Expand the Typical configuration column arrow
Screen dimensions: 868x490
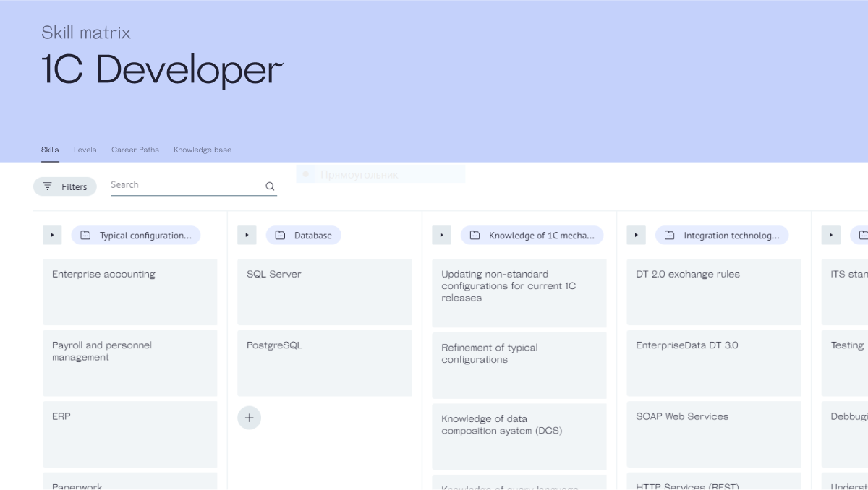tap(52, 235)
